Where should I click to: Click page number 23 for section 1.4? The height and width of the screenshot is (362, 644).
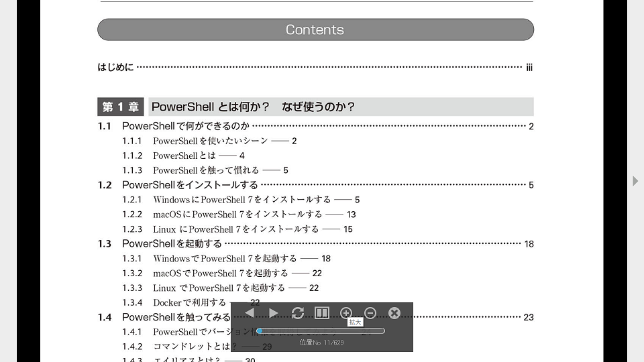[529, 317]
